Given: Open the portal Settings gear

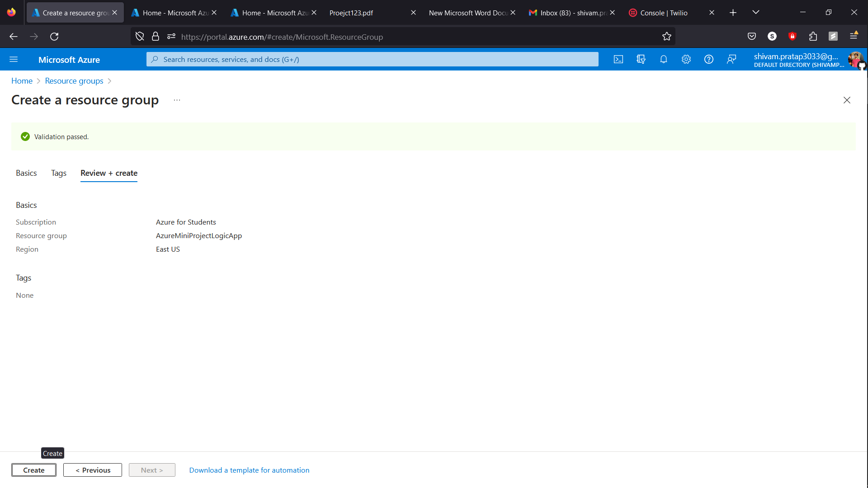Looking at the screenshot, I should (686, 59).
